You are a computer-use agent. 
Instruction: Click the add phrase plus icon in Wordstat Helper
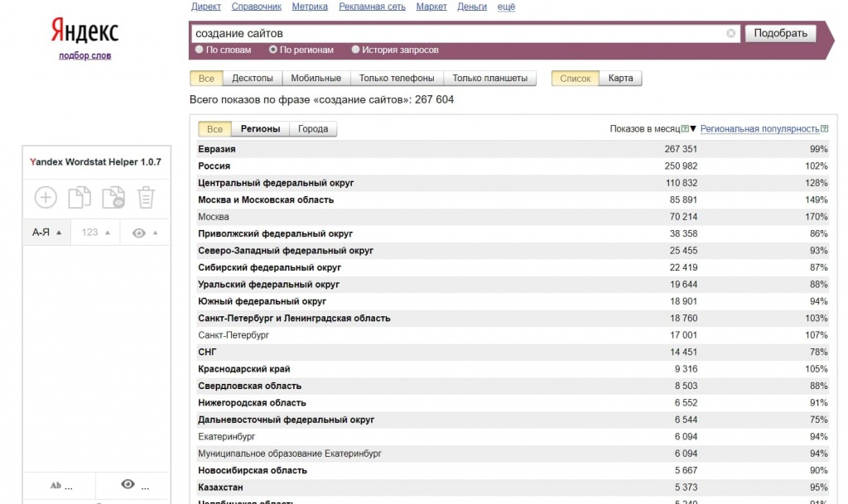45,197
